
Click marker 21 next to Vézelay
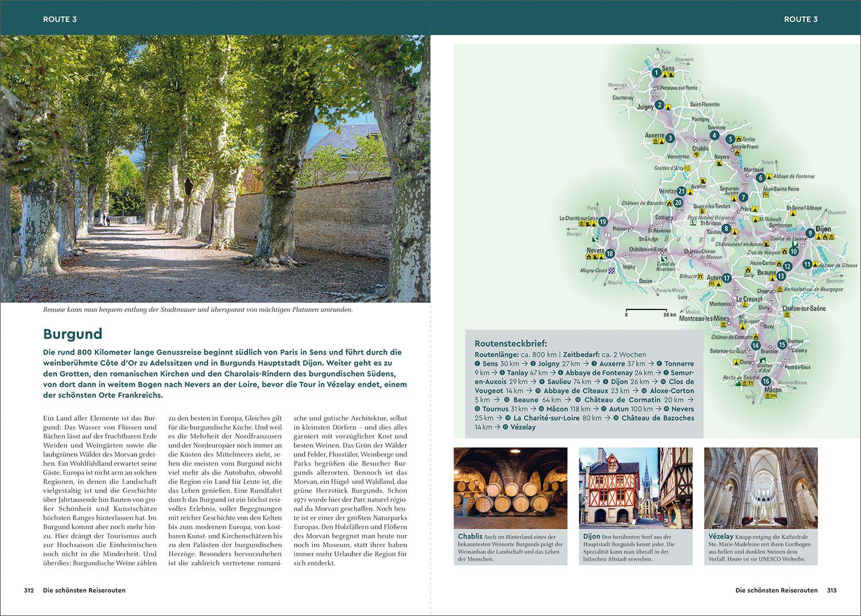tap(681, 192)
